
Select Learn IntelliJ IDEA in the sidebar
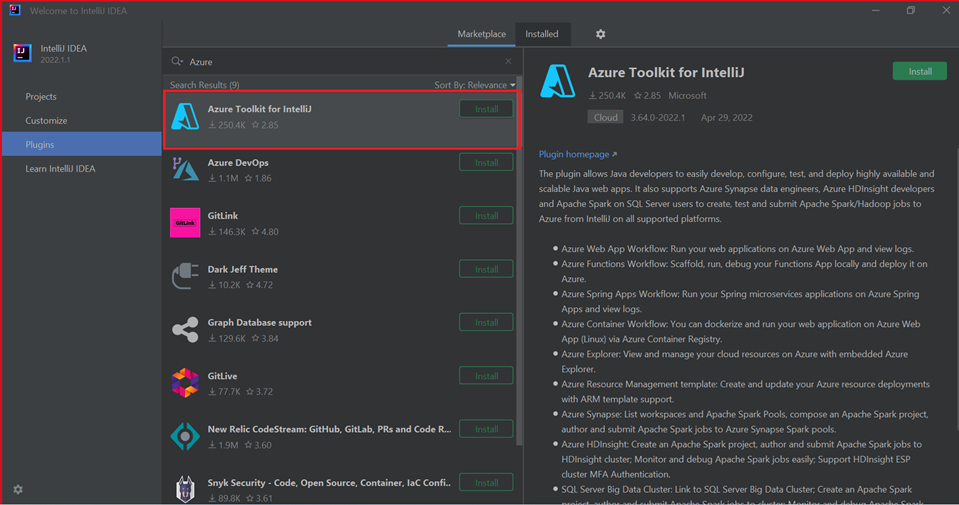click(x=60, y=169)
